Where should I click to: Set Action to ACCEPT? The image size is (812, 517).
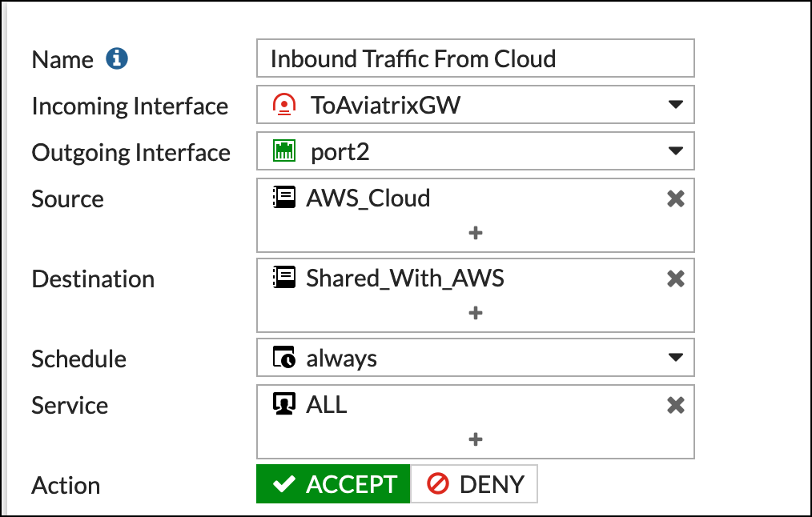(x=333, y=484)
